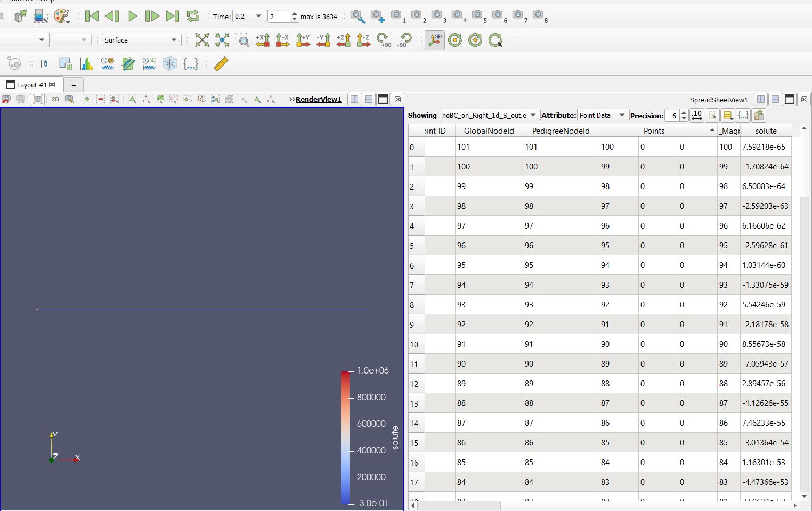Apply the Plot Over Line filter
Screen dimensions: 812x511
[129, 64]
